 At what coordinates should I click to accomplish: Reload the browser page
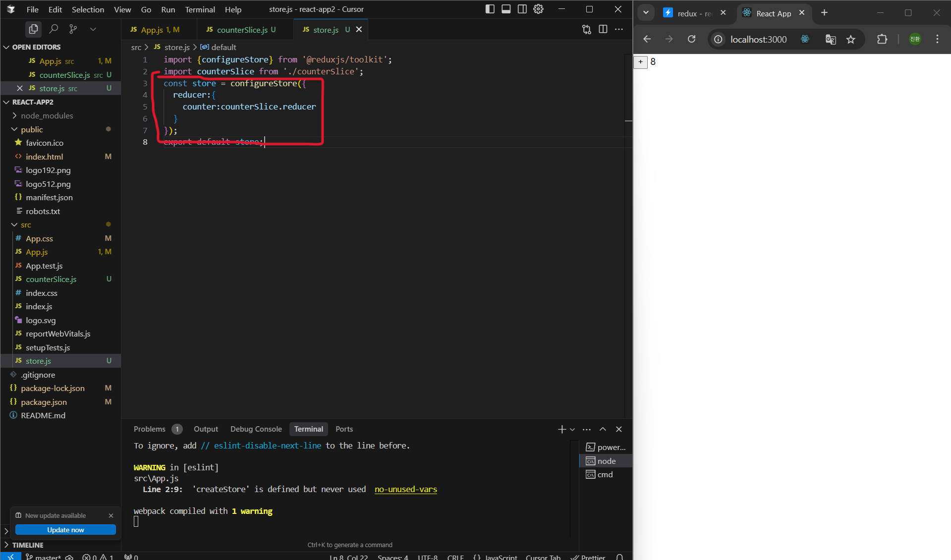(x=692, y=39)
